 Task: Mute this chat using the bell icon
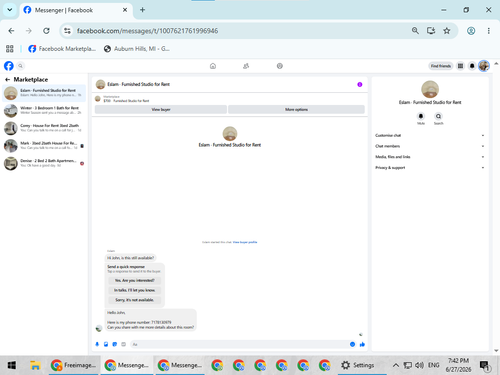(x=421, y=116)
